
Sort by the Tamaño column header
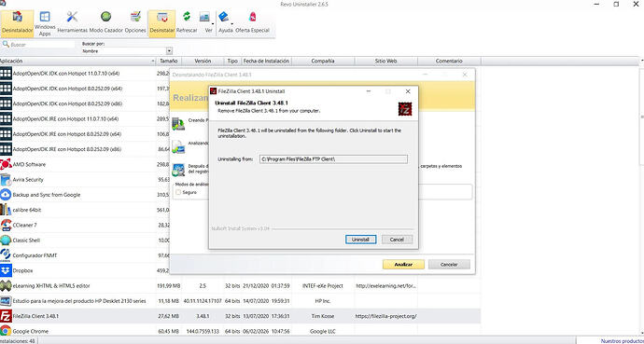click(x=168, y=61)
